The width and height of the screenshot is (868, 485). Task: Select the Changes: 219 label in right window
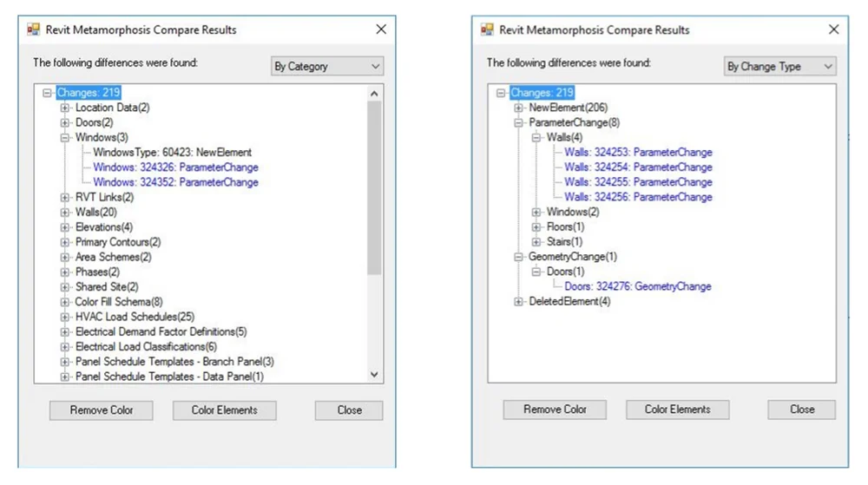point(542,92)
